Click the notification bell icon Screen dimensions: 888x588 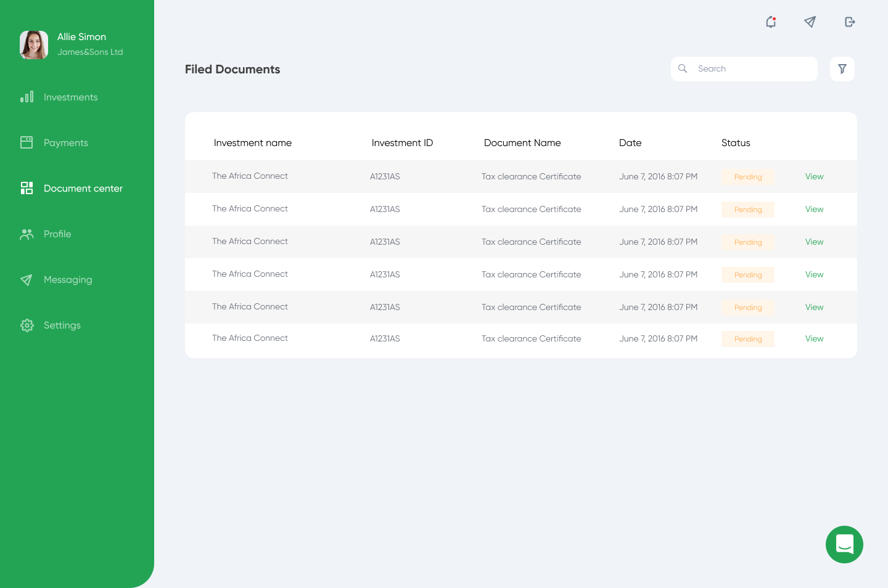point(770,22)
